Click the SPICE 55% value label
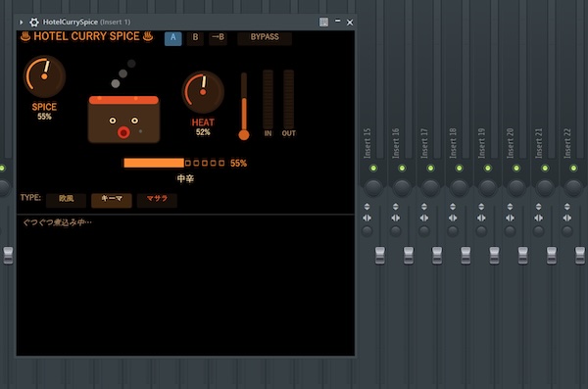The height and width of the screenshot is (389, 588). point(44,117)
